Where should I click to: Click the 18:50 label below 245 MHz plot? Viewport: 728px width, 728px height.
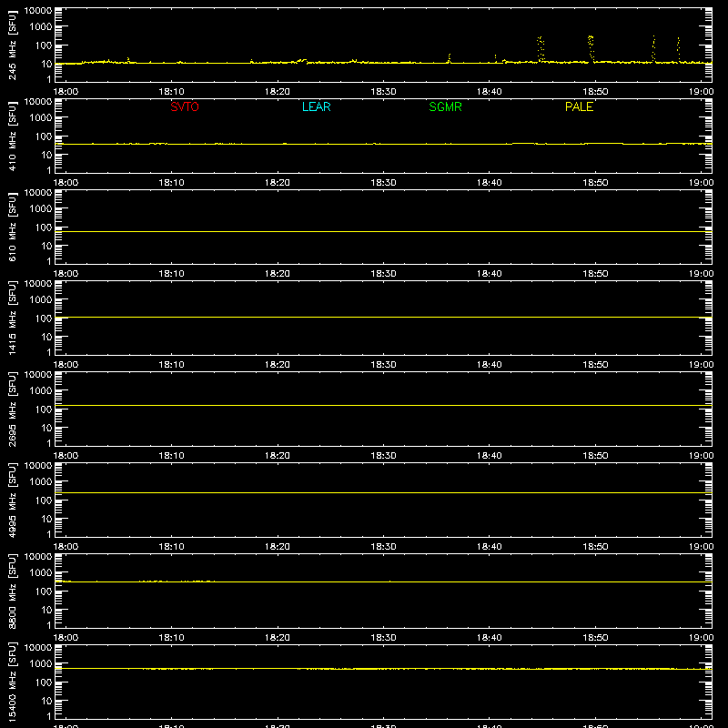click(x=595, y=92)
